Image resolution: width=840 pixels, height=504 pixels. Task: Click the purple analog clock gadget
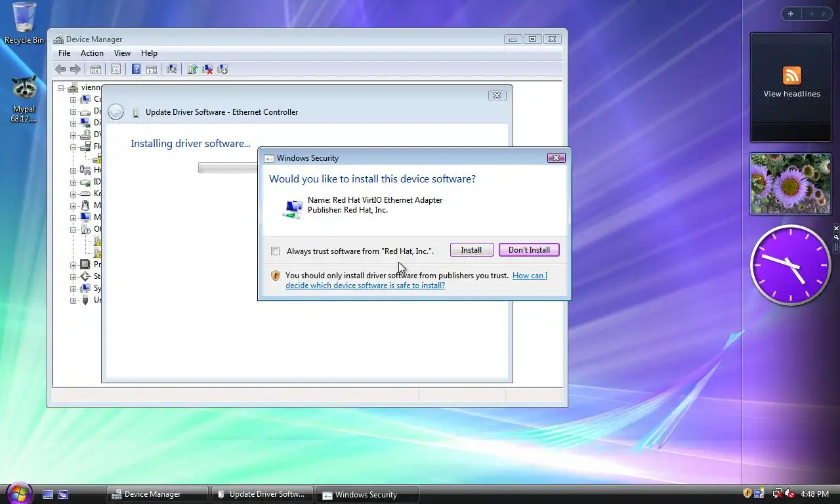point(790,265)
